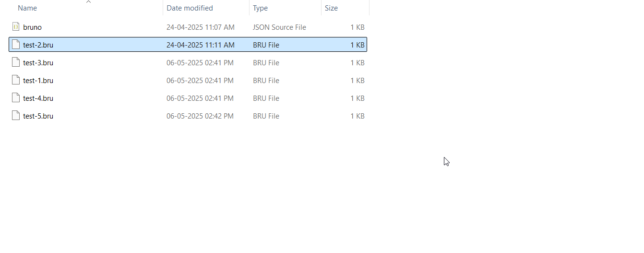This screenshot has width=644, height=253.
Task: Select the test-3.bru file name
Action: (38, 63)
